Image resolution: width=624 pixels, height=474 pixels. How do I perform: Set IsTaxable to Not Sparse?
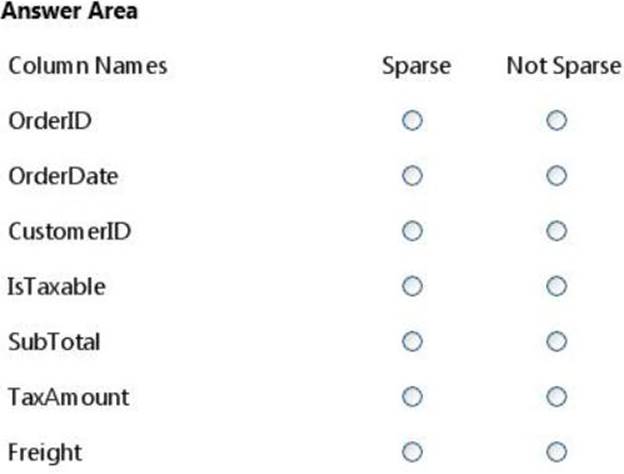pyautogui.click(x=557, y=287)
